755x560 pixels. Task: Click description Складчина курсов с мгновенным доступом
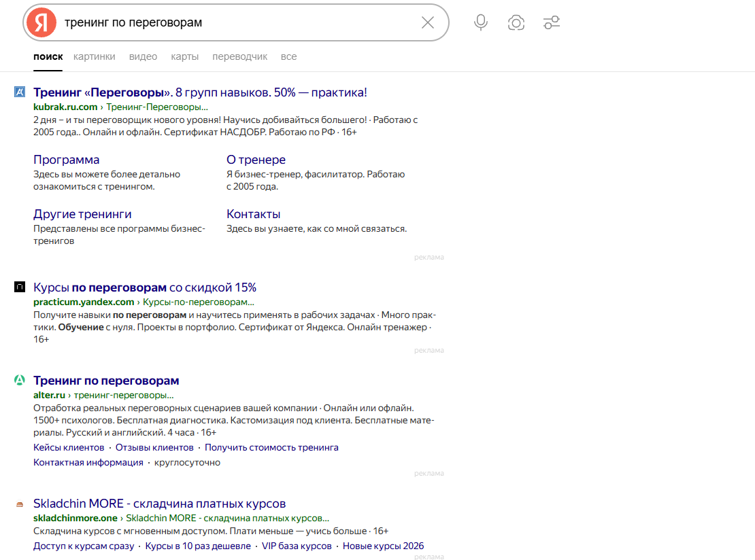(211, 531)
